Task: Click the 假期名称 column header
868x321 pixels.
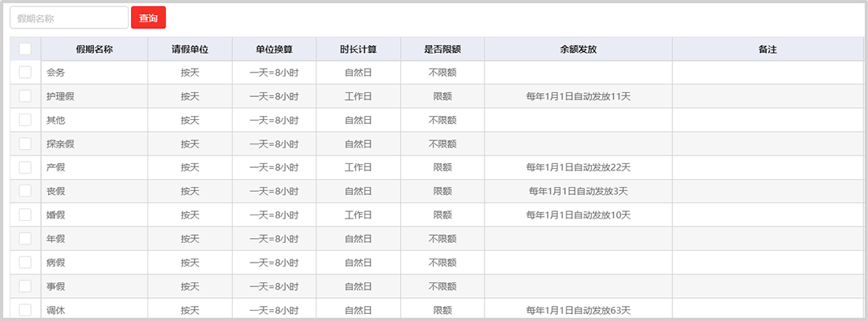Action: (94, 49)
